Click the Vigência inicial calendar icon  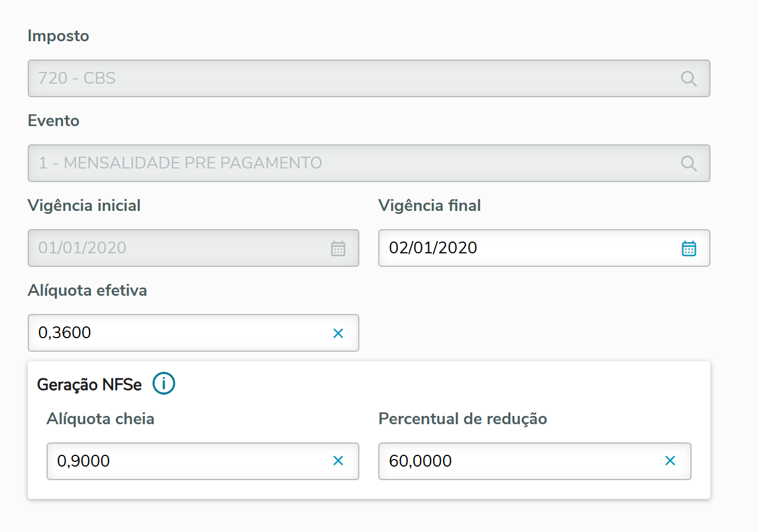[338, 248]
